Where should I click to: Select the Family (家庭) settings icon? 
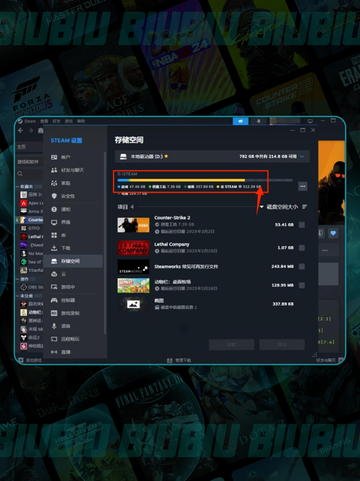point(54,183)
